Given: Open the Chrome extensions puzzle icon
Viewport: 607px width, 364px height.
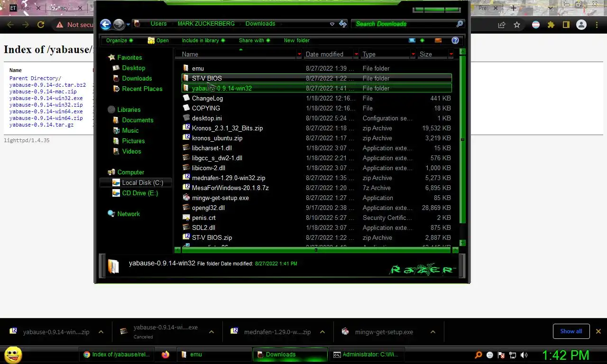Looking at the screenshot, I should pyautogui.click(x=551, y=25).
